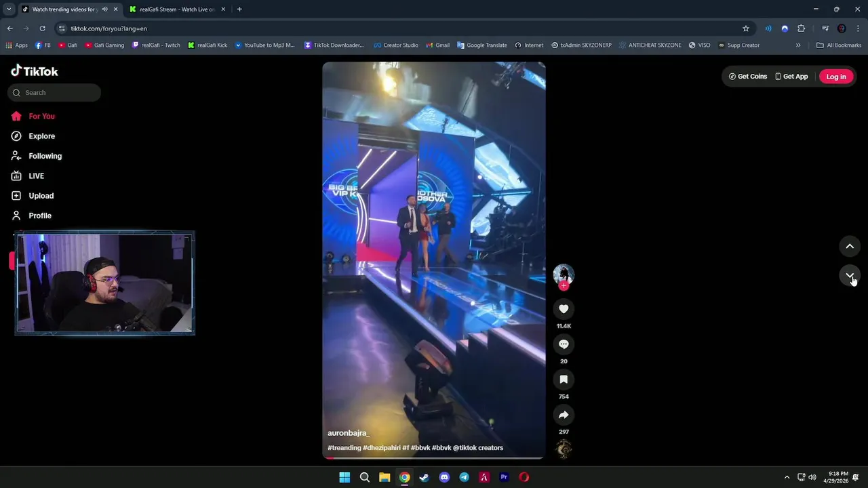Open the For You feed

33,117
